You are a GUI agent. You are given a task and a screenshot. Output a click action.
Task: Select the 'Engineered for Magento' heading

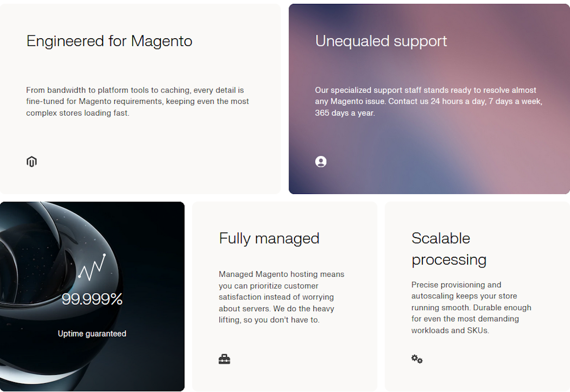tap(109, 41)
